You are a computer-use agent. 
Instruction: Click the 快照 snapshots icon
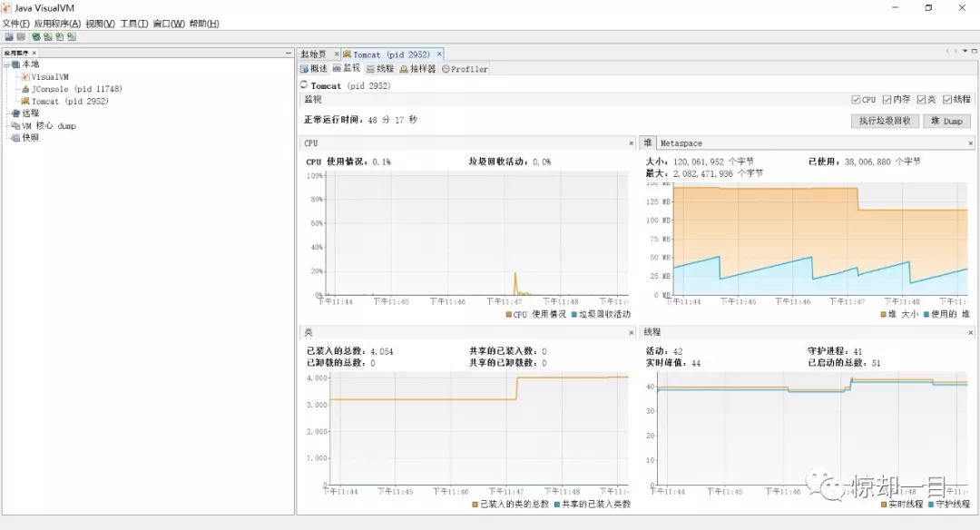click(15, 138)
